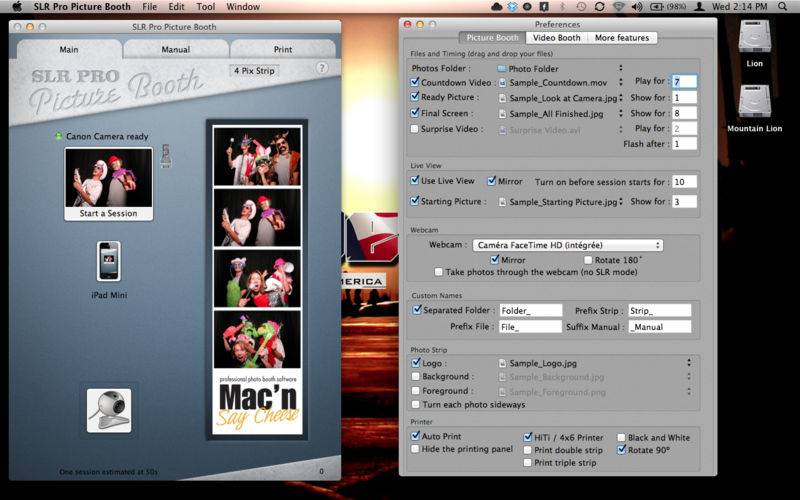Viewport: 800px width, 500px height.
Task: Open the Apple menu
Action: tap(17, 7)
